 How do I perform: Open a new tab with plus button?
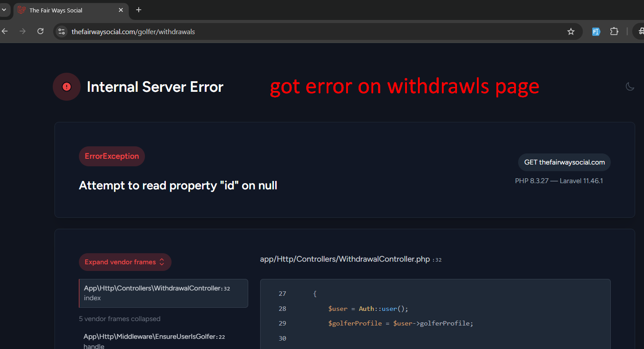click(139, 10)
